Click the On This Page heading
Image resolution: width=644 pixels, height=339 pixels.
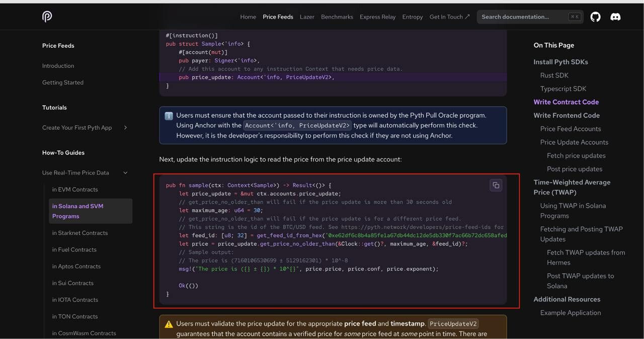(x=554, y=45)
